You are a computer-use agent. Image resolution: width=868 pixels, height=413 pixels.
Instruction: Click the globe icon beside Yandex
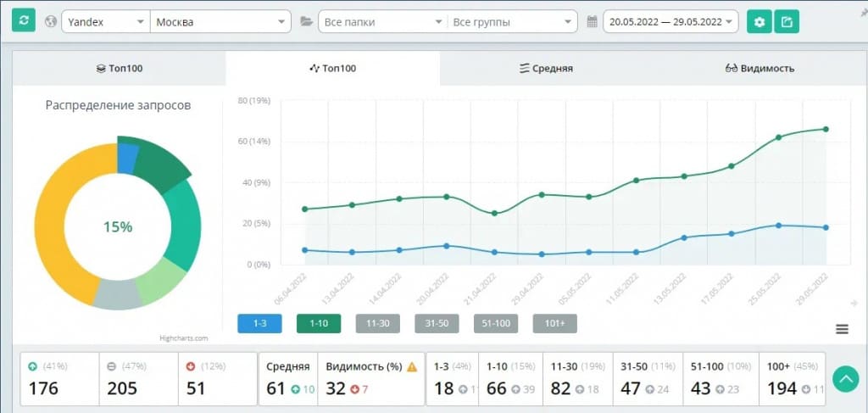point(50,21)
